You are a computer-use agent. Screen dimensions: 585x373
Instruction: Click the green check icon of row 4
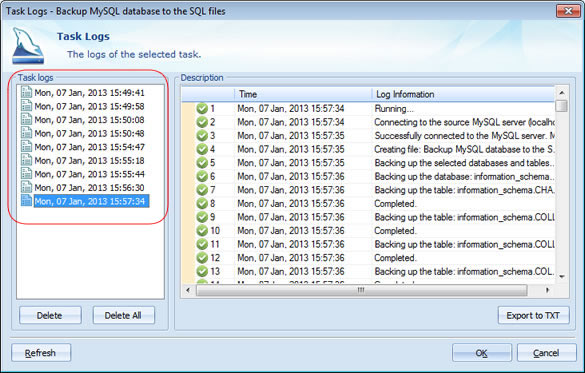tap(202, 149)
